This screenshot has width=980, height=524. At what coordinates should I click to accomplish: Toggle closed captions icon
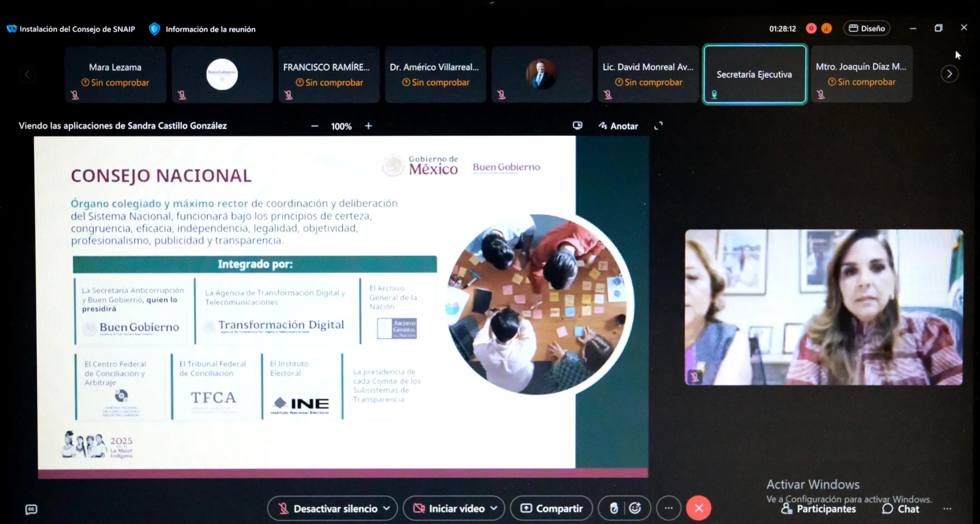(31, 509)
